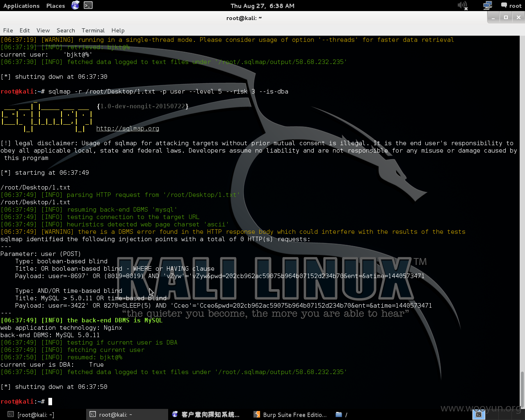Open the Places menu in top panel
The width and height of the screenshot is (525, 420).
55,6
